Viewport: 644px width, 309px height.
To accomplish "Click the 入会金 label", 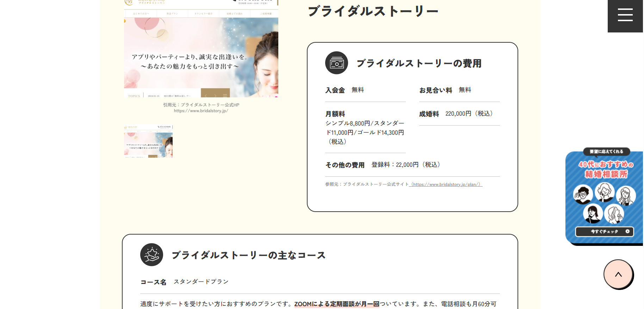I will [335, 90].
